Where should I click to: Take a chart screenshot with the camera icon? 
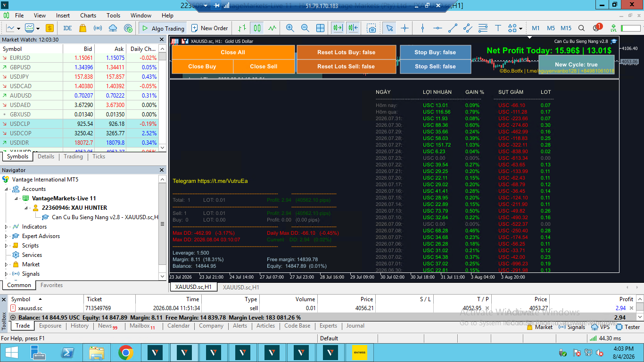(372, 28)
